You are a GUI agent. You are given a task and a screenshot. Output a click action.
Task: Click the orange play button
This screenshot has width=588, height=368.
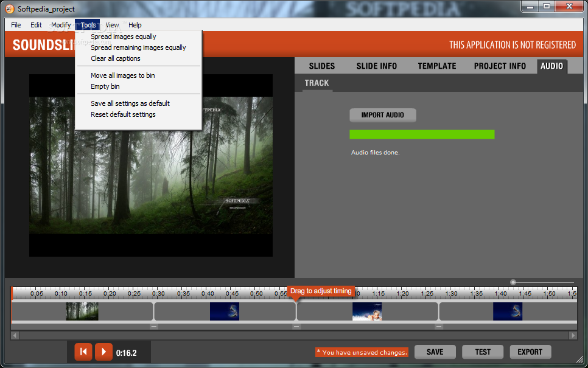(103, 352)
